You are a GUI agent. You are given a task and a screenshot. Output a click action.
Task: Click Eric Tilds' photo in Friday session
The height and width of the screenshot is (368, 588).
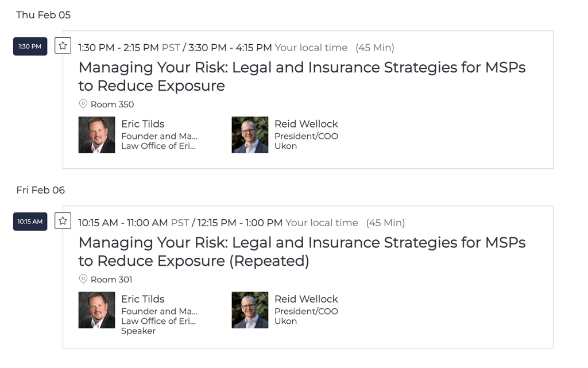click(x=96, y=310)
